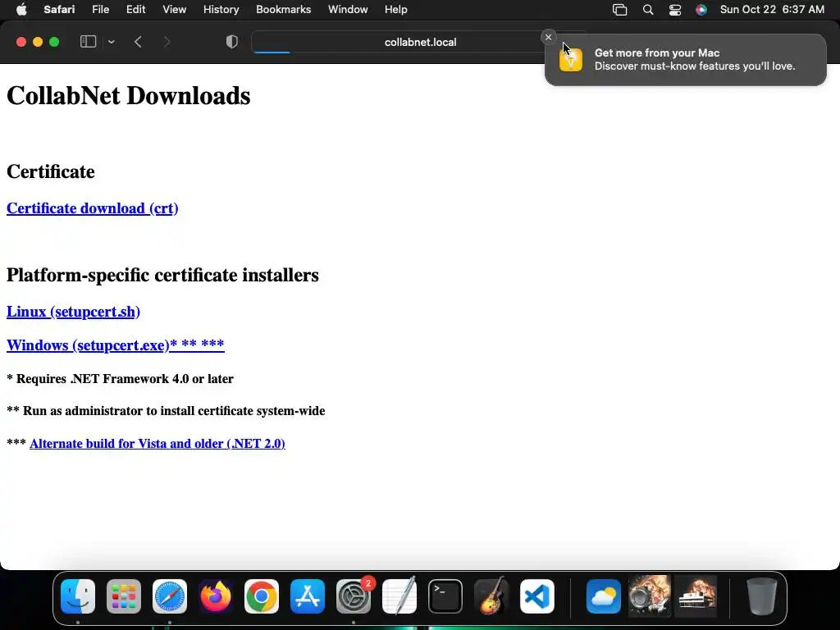
Task: Download the Windows setupcert.exe installer
Action: [x=115, y=345]
